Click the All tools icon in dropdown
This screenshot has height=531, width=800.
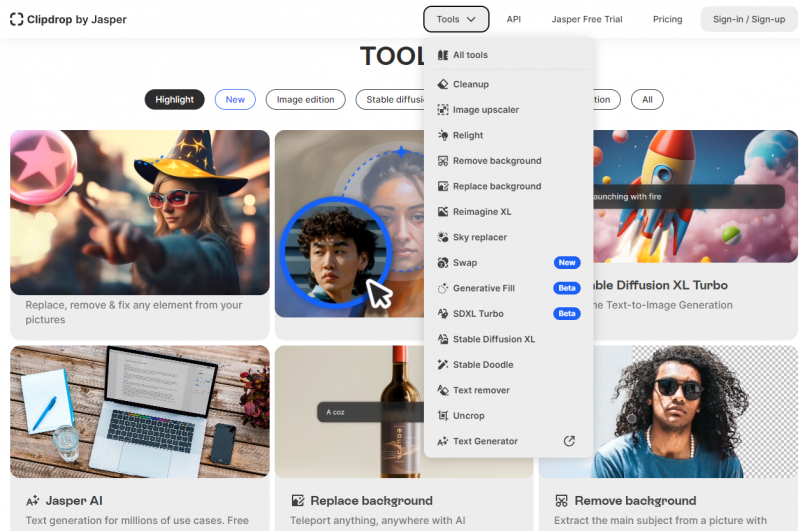click(443, 55)
